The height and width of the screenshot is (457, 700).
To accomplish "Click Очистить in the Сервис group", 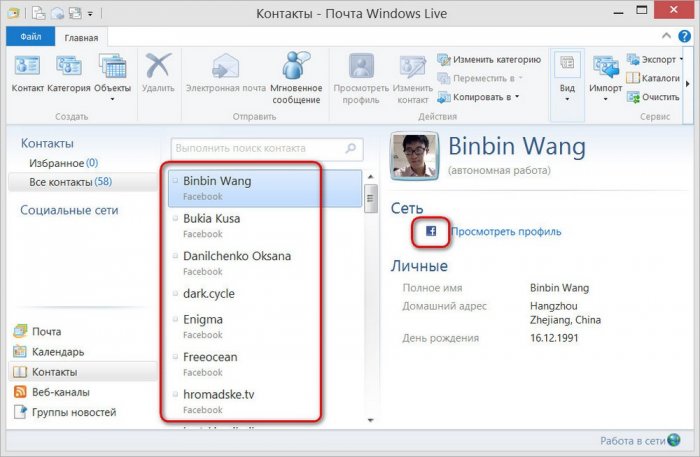I will coord(653,97).
